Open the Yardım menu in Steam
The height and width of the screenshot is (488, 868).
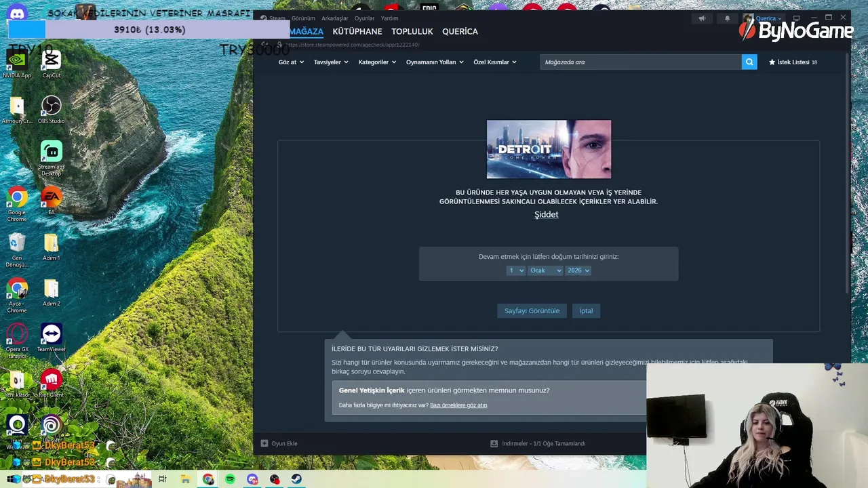[389, 18]
